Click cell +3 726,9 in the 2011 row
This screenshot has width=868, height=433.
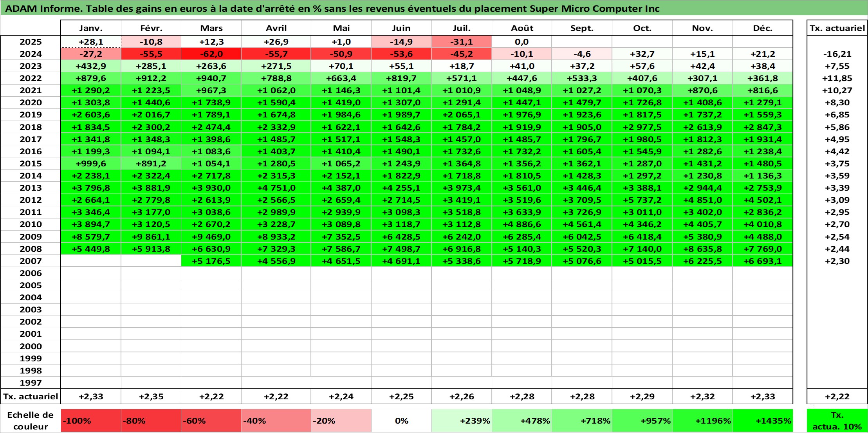(582, 212)
